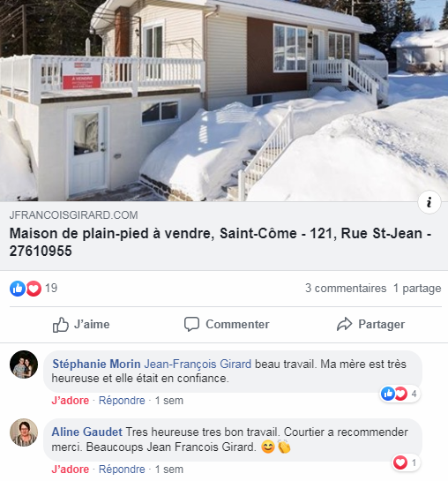Click the Partager arrow icon
448x481 pixels.
345,325
